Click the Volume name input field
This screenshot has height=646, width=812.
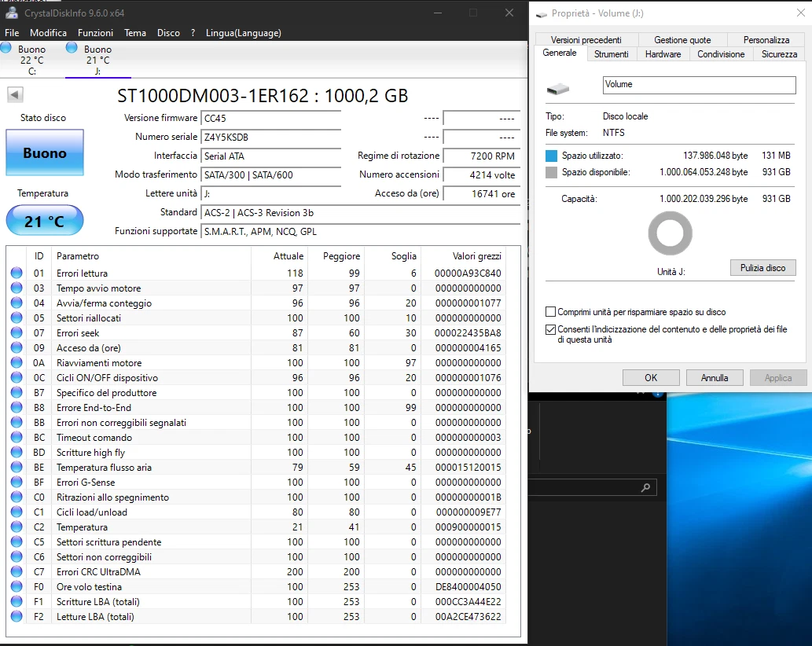tap(699, 85)
